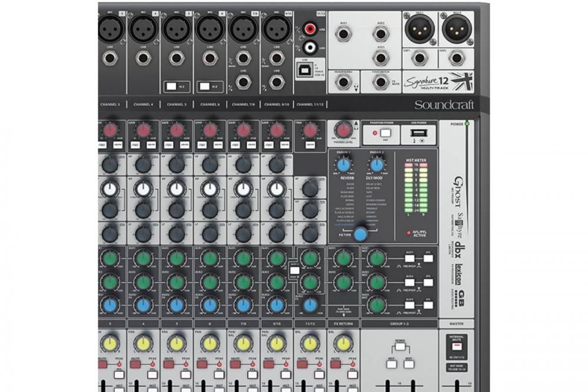Click the Mix L XLR output connector

click(x=419, y=27)
